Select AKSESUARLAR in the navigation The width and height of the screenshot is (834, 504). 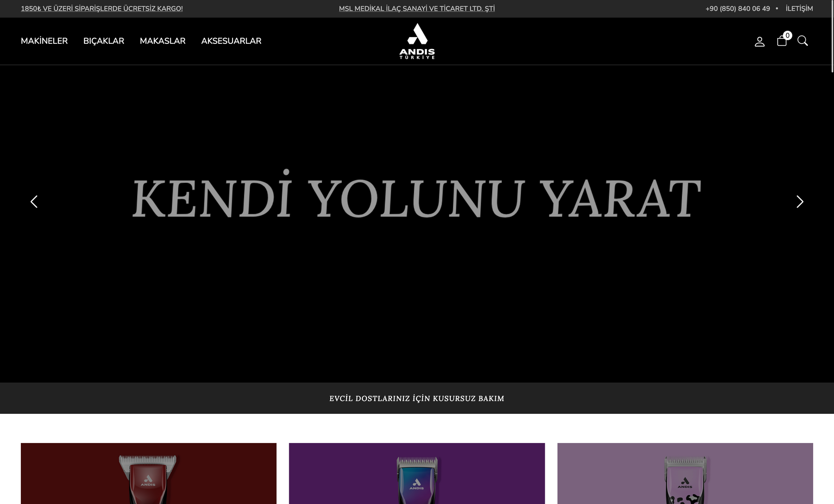[x=231, y=41]
